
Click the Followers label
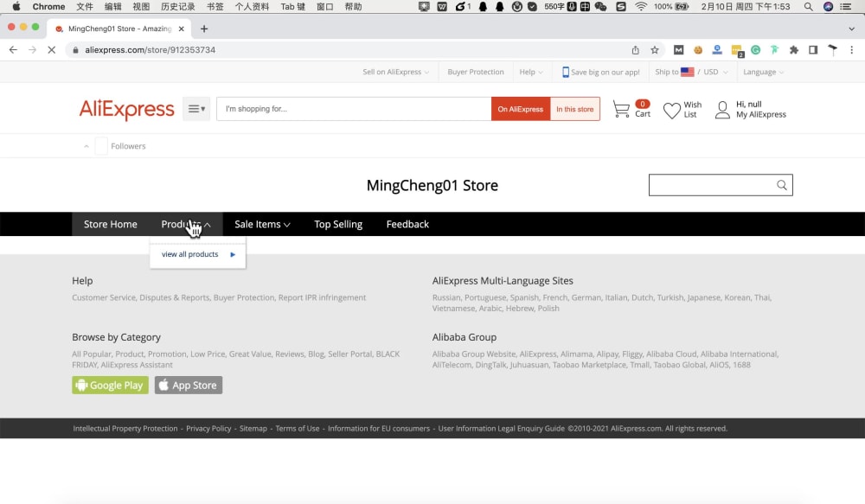pyautogui.click(x=128, y=146)
